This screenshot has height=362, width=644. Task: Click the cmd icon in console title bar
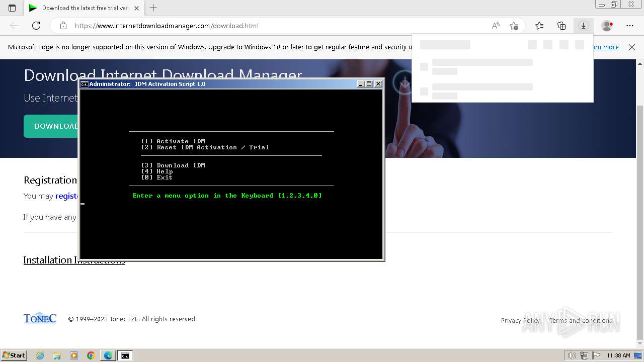85,84
